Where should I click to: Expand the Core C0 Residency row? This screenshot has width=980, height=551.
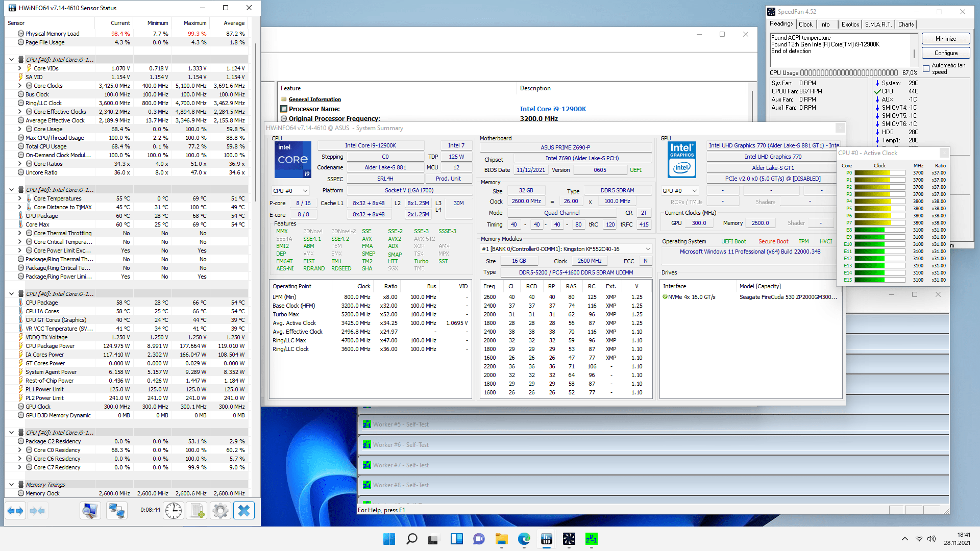point(20,450)
